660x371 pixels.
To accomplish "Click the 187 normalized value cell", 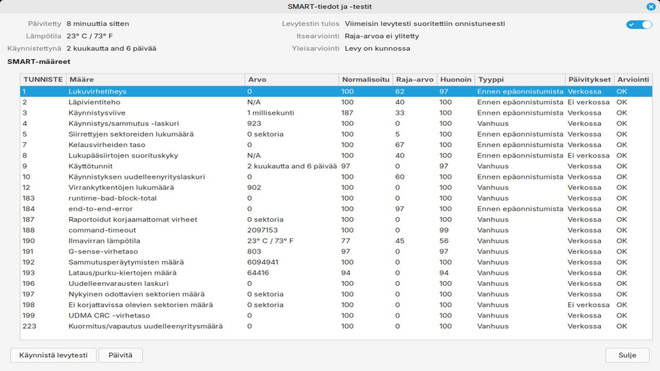I will [x=347, y=113].
